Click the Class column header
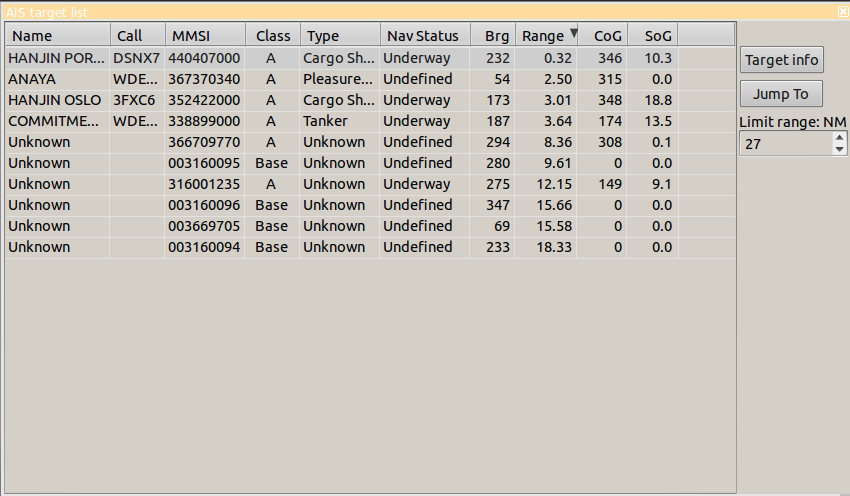 point(273,36)
